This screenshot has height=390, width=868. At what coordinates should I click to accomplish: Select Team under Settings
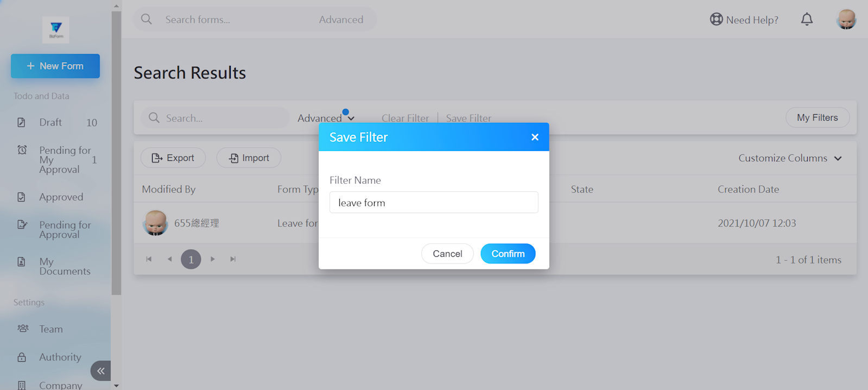pos(50,329)
